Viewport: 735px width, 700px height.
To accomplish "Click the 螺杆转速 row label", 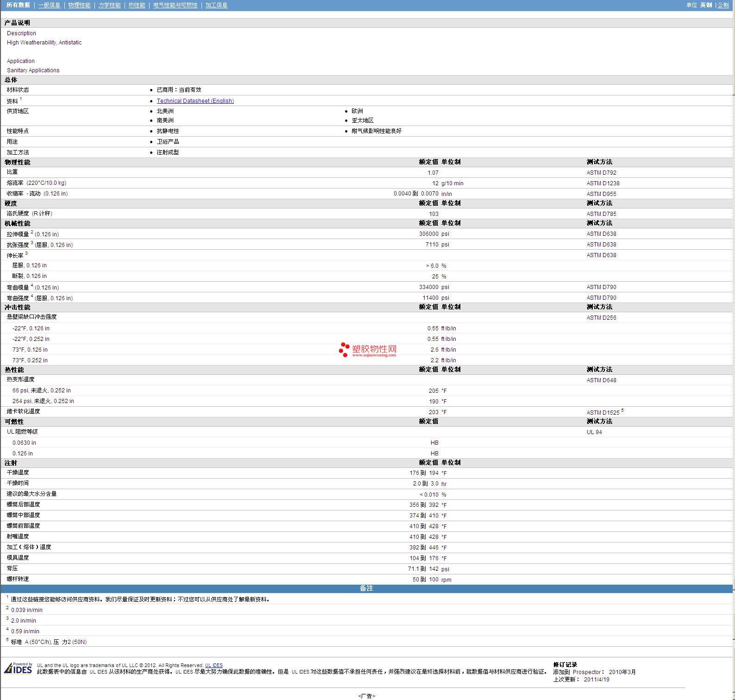I will (x=18, y=579).
